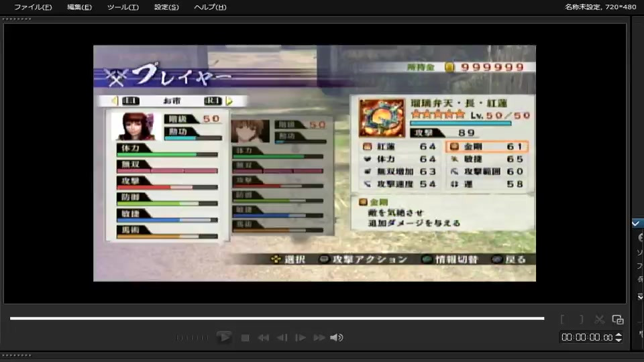Click the timecode up/down stepper arrows
This screenshot has width=644, height=362.
(619, 337)
